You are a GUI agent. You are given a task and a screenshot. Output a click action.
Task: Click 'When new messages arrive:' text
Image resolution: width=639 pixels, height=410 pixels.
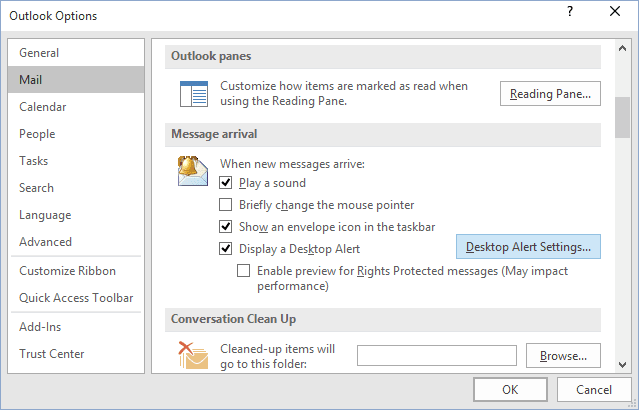tap(292, 164)
